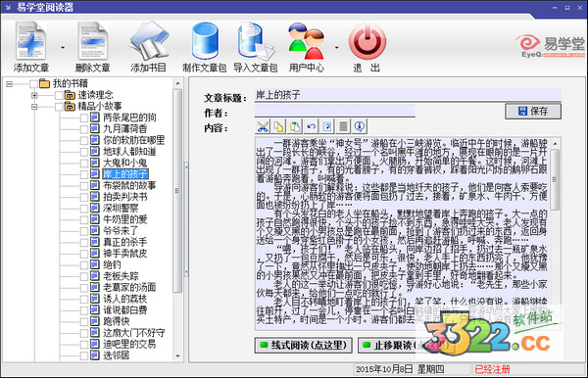The width and height of the screenshot is (588, 378).
Task: Open the 用户中心 users icon
Action: (307, 41)
